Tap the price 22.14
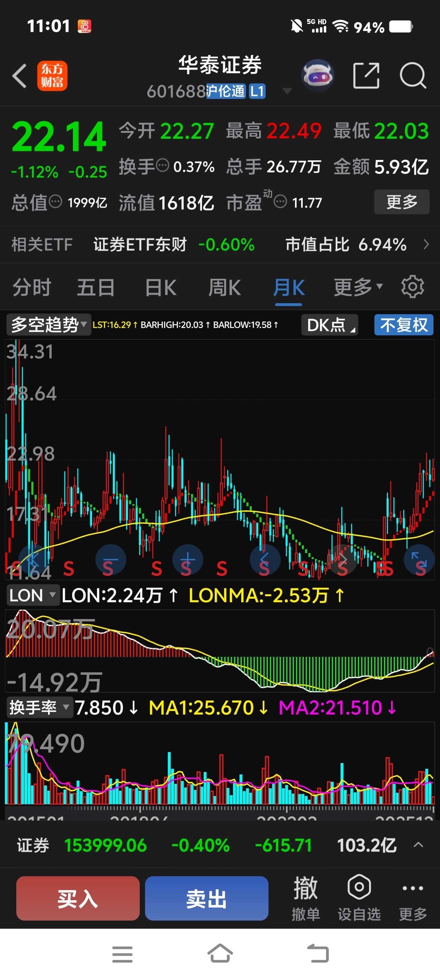This screenshot has height=980, width=440. [59, 137]
